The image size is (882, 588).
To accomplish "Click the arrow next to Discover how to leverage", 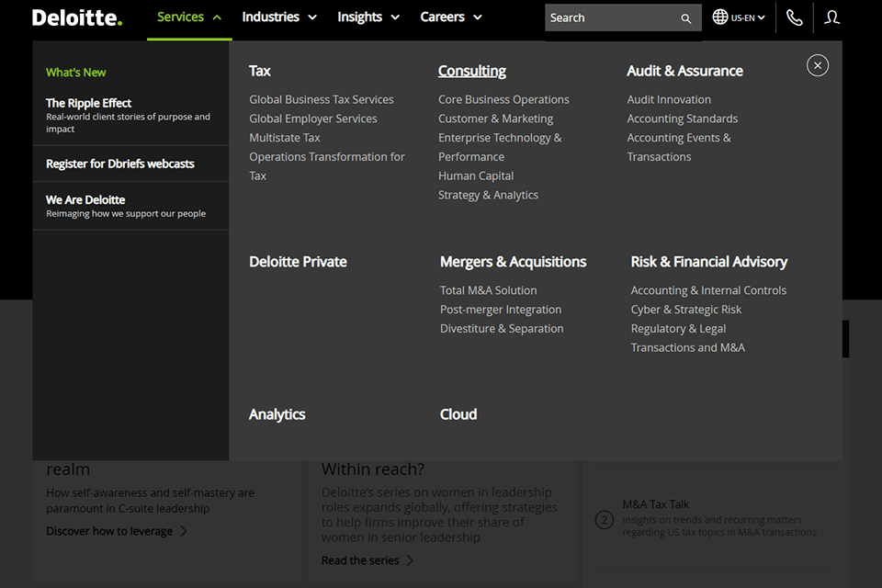I will click(184, 531).
